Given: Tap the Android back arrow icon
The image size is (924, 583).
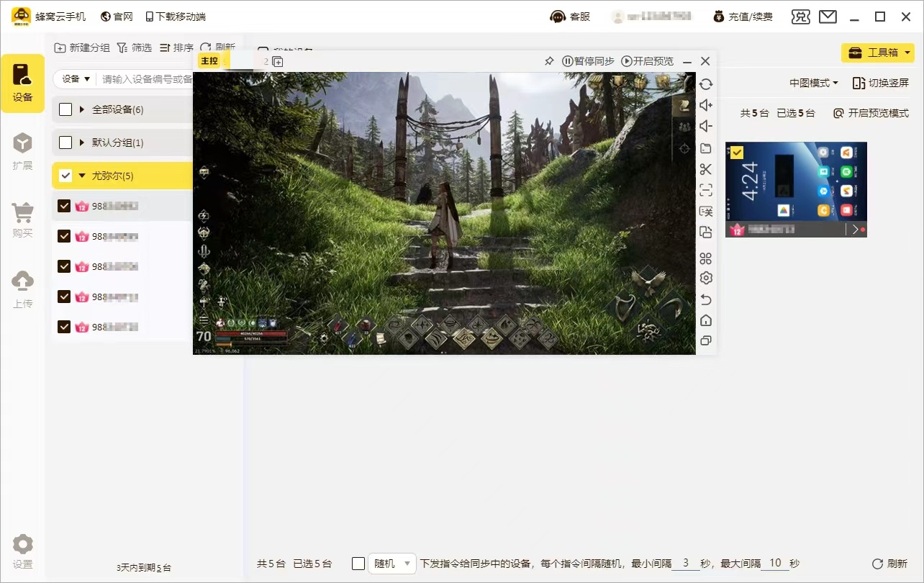Looking at the screenshot, I should click(x=706, y=299).
